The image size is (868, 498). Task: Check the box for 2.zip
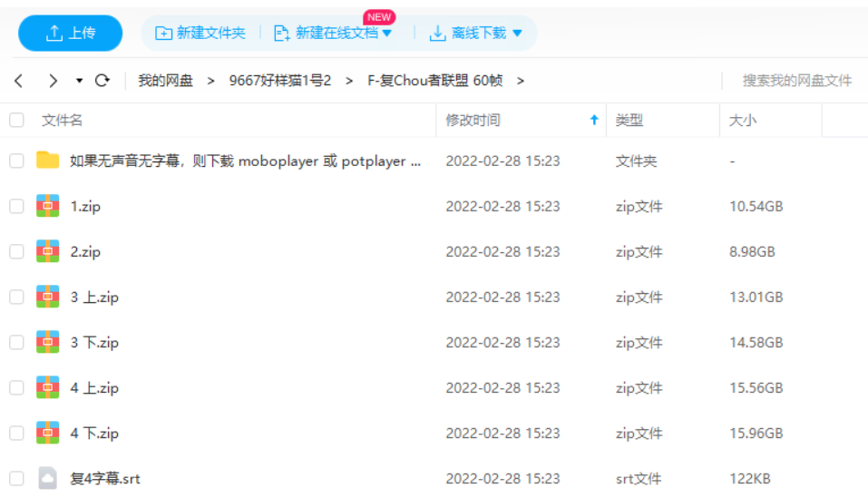[16, 251]
